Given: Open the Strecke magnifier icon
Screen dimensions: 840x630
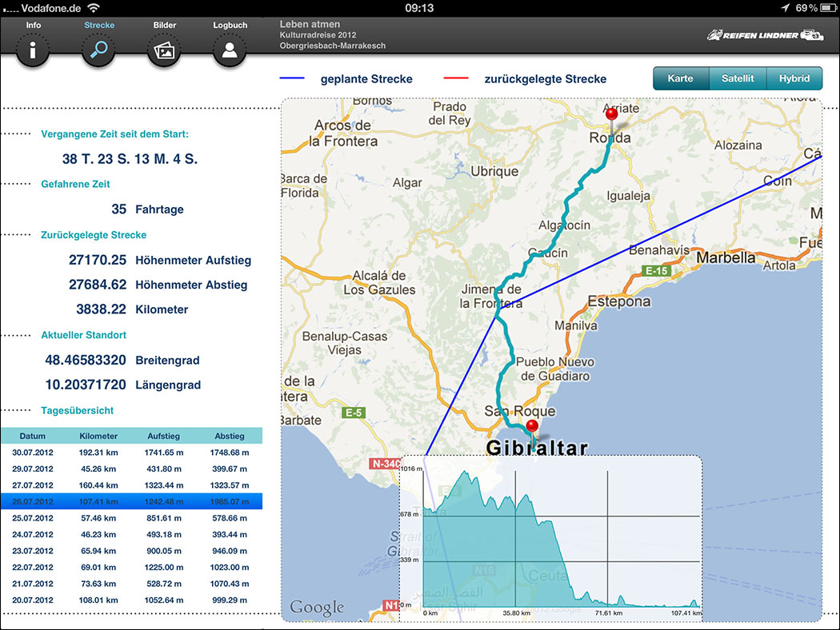Looking at the screenshot, I should pos(98,50).
